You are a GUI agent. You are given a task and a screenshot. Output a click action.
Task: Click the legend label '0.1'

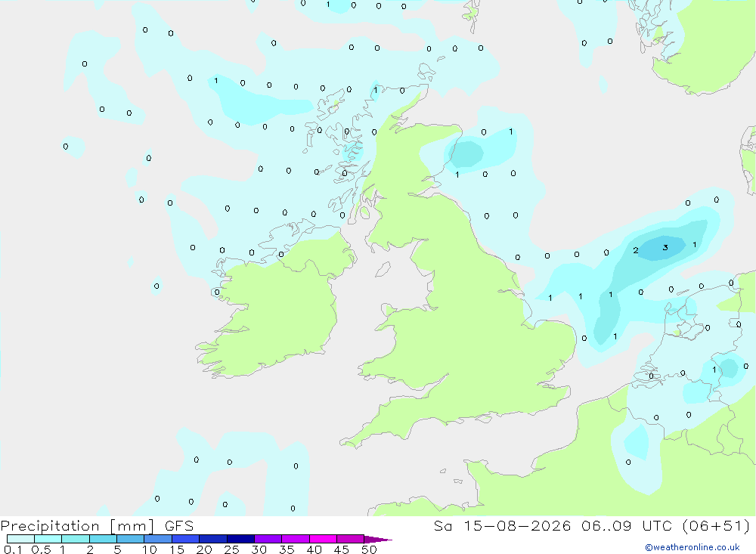coord(13,549)
